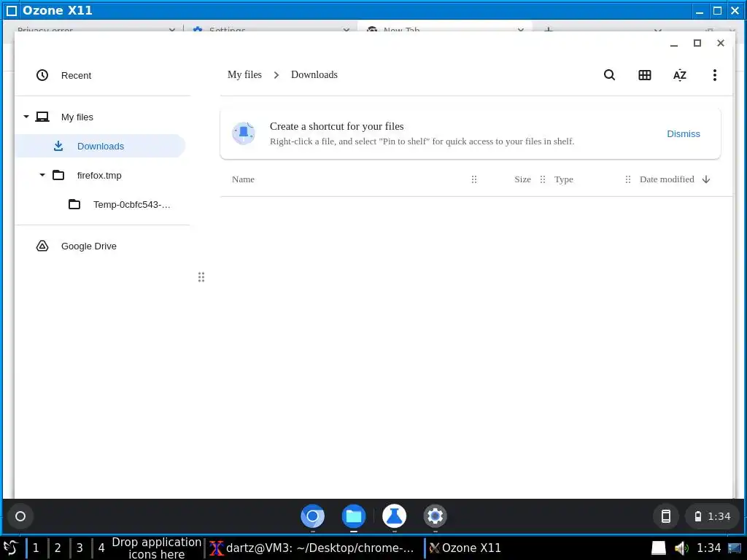Open the search icon in Files
The width and height of the screenshot is (747, 560).
(609, 75)
